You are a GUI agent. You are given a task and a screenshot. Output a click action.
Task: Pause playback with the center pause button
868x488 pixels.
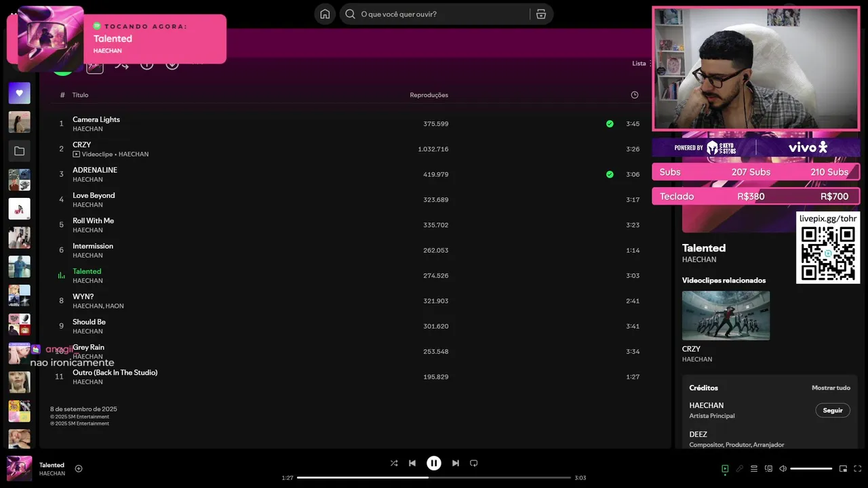coord(434,463)
